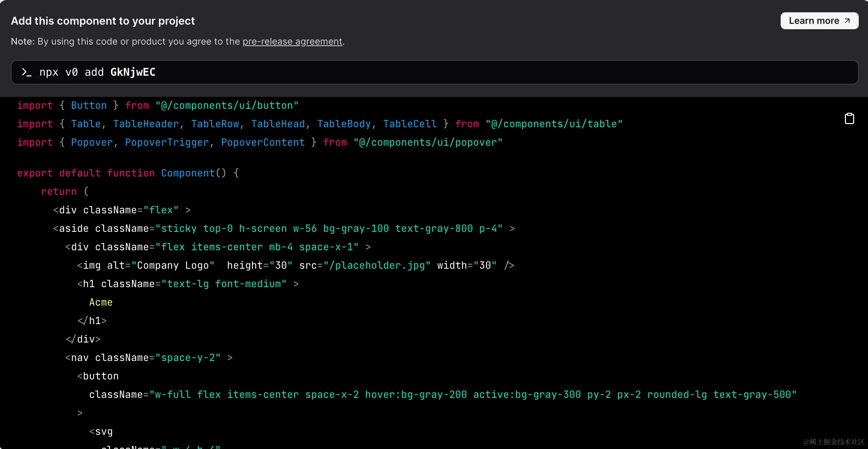Click the "@/components/ui/popover" import path
The image size is (868, 449).
tap(428, 142)
